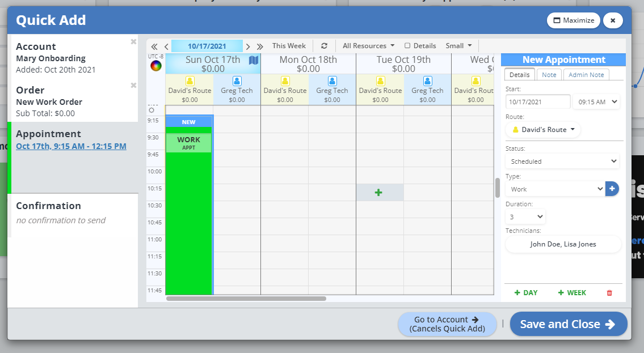The width and height of the screenshot is (644, 353).
Task: Open the Status dropdown showing Scheduled
Action: pos(562,161)
